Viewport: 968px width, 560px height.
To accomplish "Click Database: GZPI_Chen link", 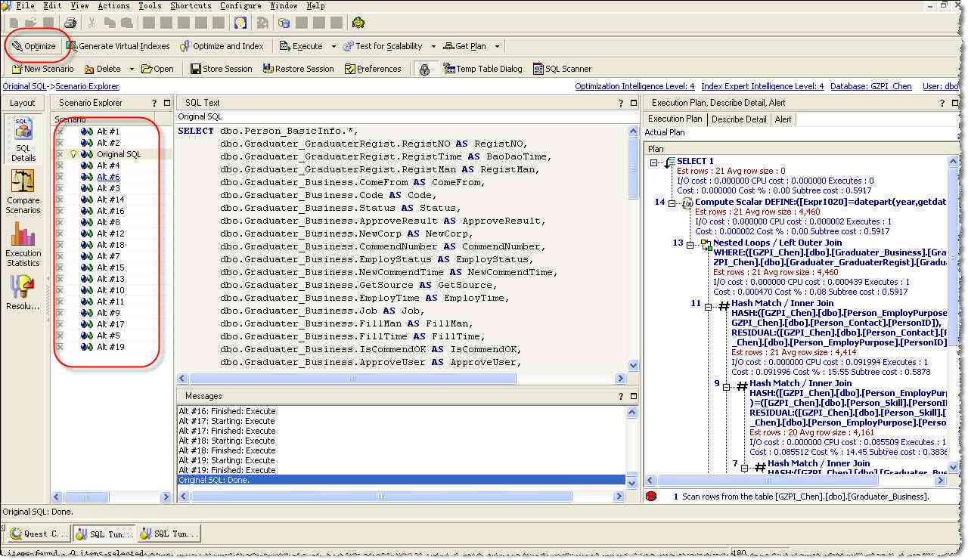I will click(x=871, y=87).
